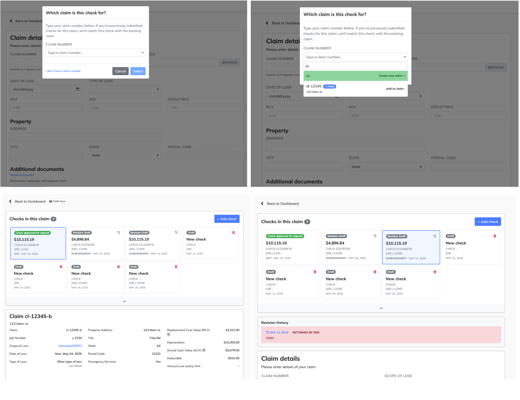This screenshot has width=520, height=400.
Task: Click revert icon on the highlighted $10,115.19 Revision Draft card
Action: pyautogui.click(x=434, y=236)
